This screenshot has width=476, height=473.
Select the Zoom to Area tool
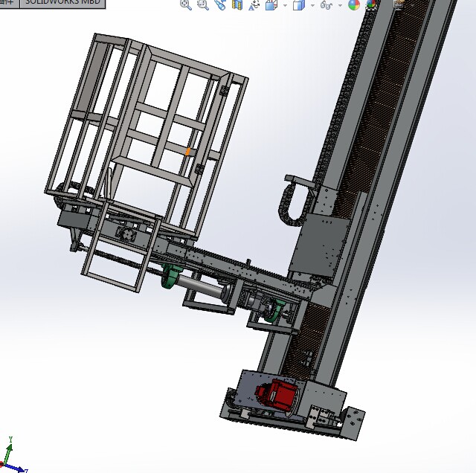click(203, 4)
